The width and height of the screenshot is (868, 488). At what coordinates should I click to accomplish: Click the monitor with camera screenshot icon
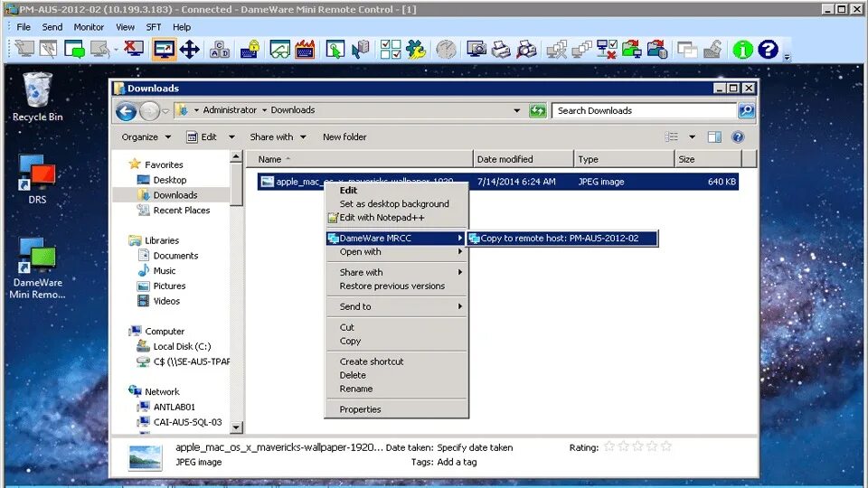[x=476, y=50]
